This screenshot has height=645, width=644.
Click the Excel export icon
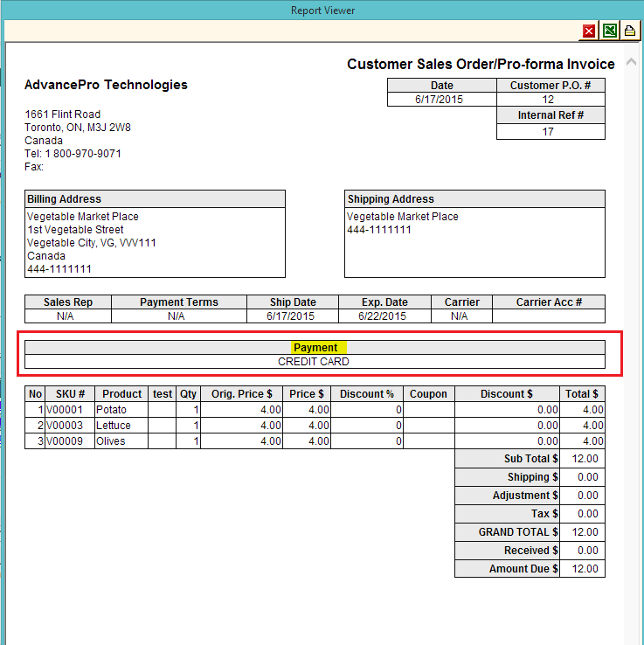coord(610,31)
